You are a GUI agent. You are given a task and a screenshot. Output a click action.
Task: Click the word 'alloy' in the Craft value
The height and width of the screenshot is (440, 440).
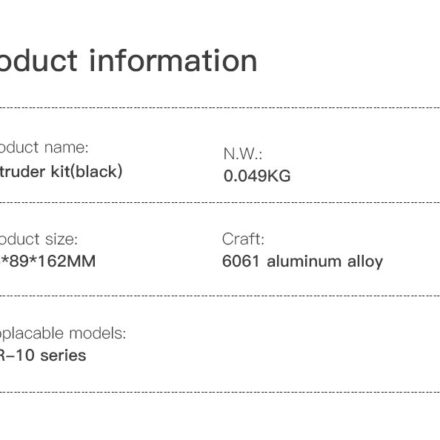point(365,262)
